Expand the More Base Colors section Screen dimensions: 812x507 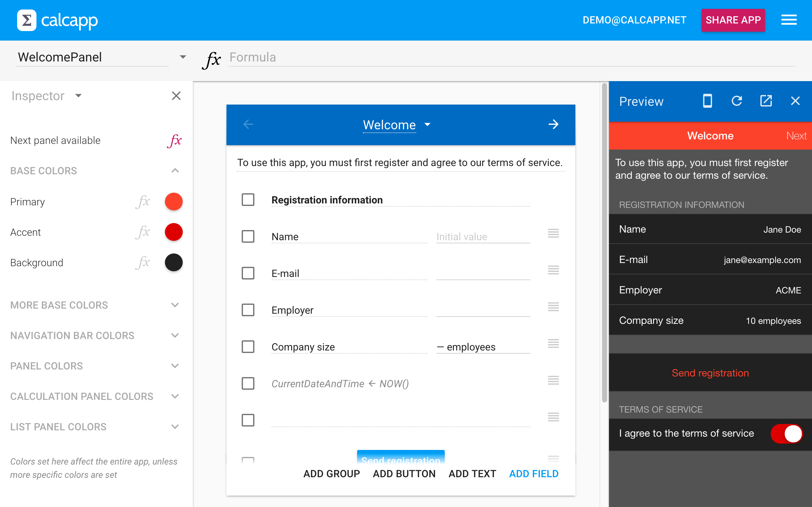175,305
